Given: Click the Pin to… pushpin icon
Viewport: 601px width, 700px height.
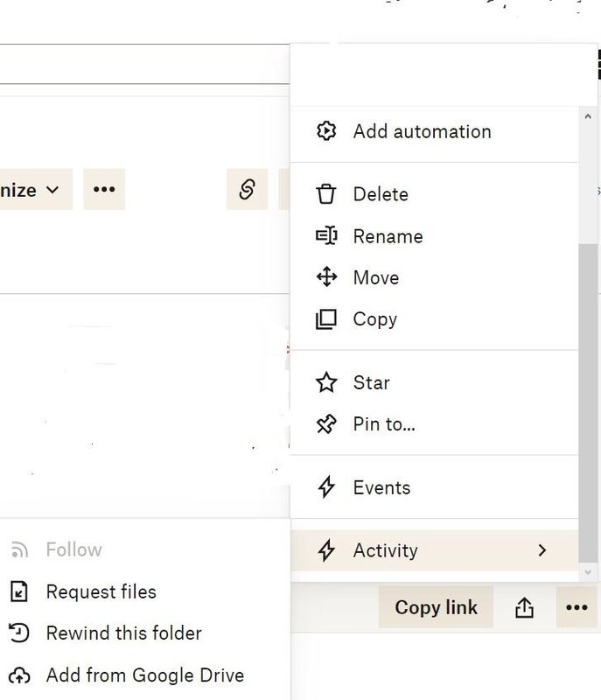Looking at the screenshot, I should [x=326, y=424].
